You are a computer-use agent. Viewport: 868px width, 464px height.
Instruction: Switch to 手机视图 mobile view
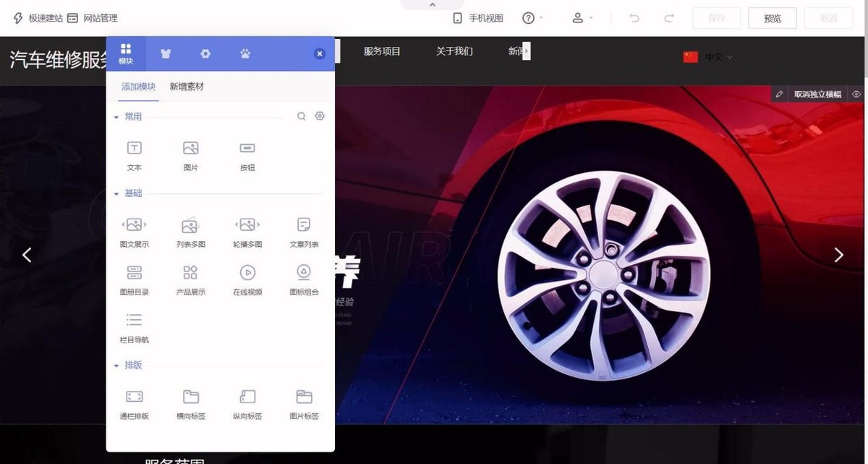[x=478, y=17]
